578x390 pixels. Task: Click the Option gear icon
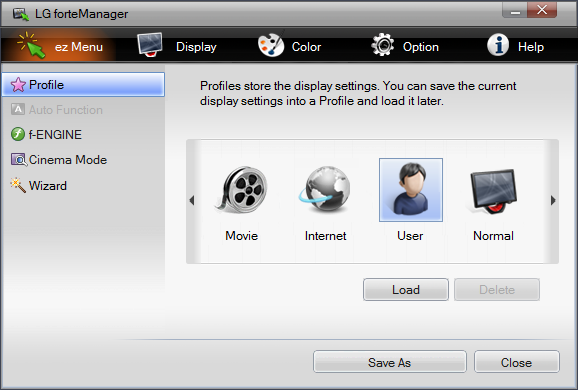click(382, 45)
